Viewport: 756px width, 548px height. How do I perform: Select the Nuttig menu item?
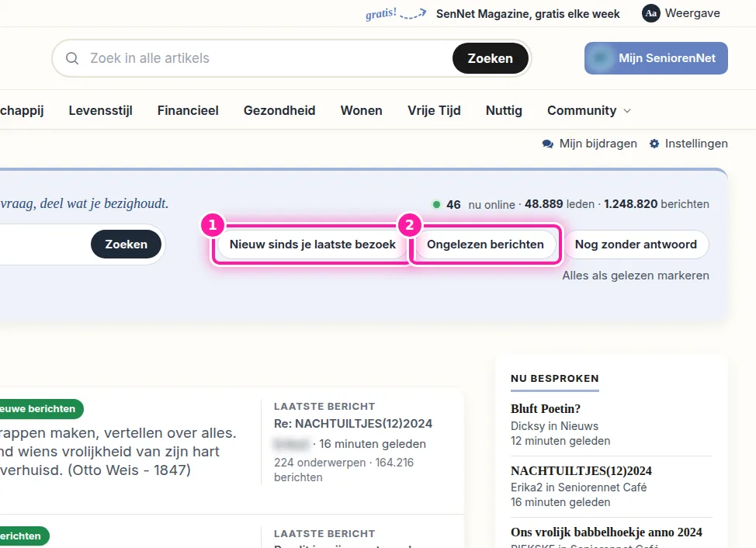[504, 110]
